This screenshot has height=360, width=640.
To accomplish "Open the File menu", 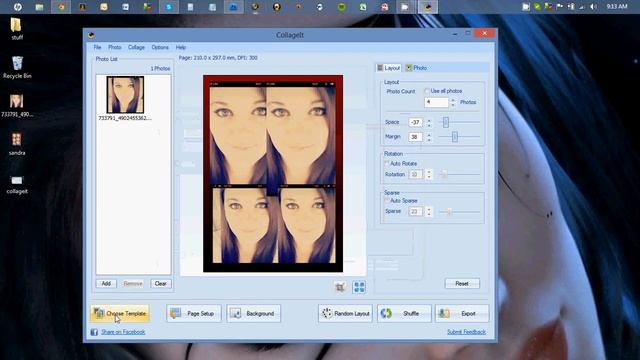I will click(97, 47).
